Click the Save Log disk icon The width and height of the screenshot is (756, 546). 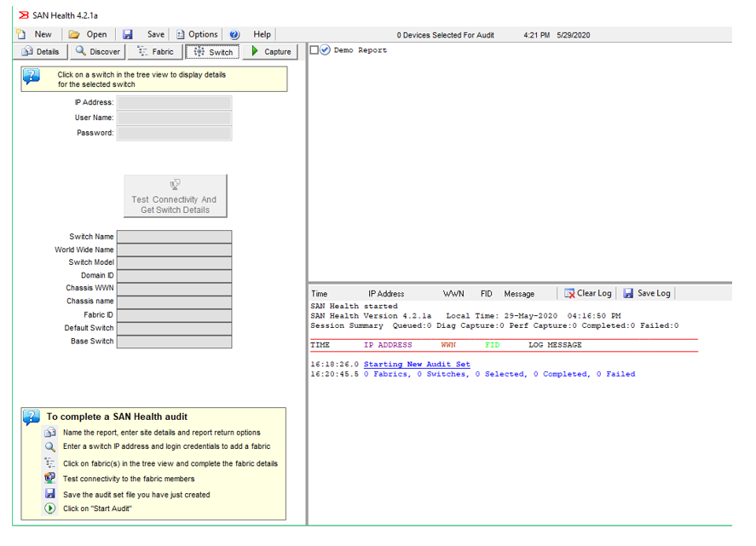628,293
